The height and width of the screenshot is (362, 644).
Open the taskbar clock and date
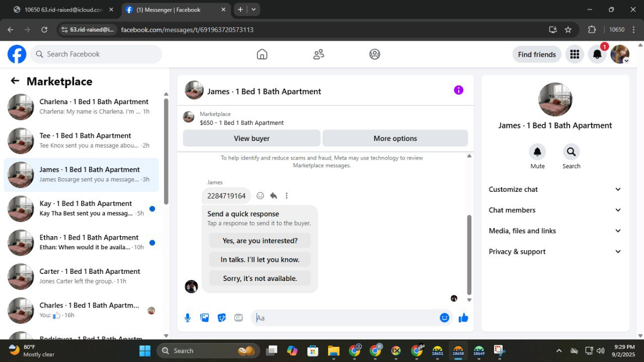pyautogui.click(x=624, y=350)
